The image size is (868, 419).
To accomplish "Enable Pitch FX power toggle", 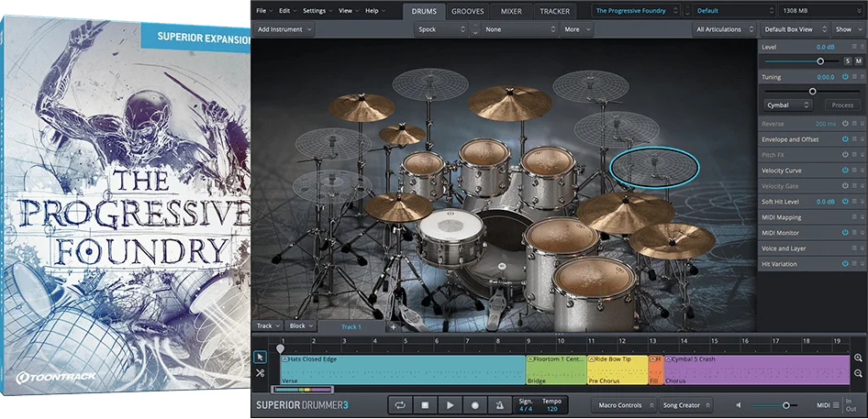I will pyautogui.click(x=845, y=155).
